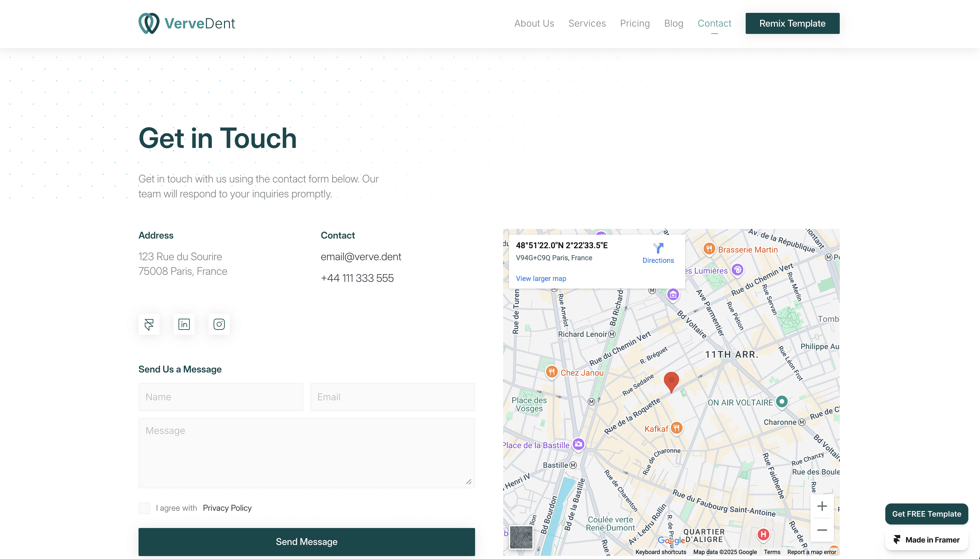Click the VerveDent logo icon
Viewport: 980px width, 559px height.
click(x=149, y=23)
